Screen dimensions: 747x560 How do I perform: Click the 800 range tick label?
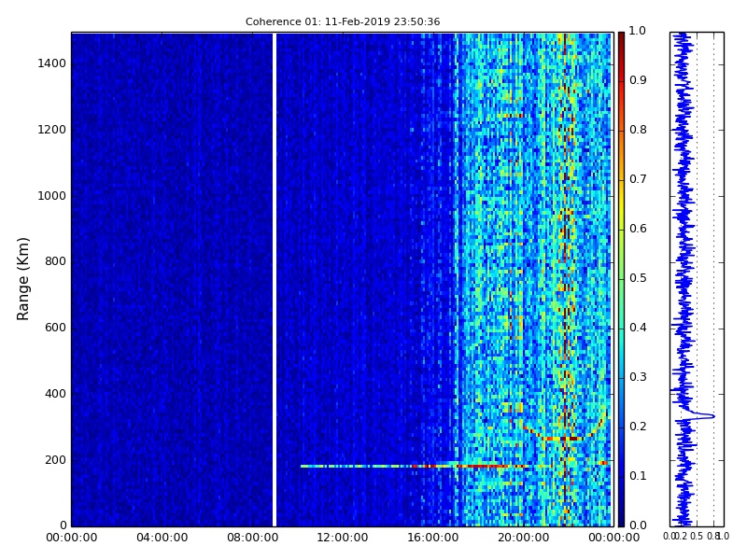[x=55, y=261]
